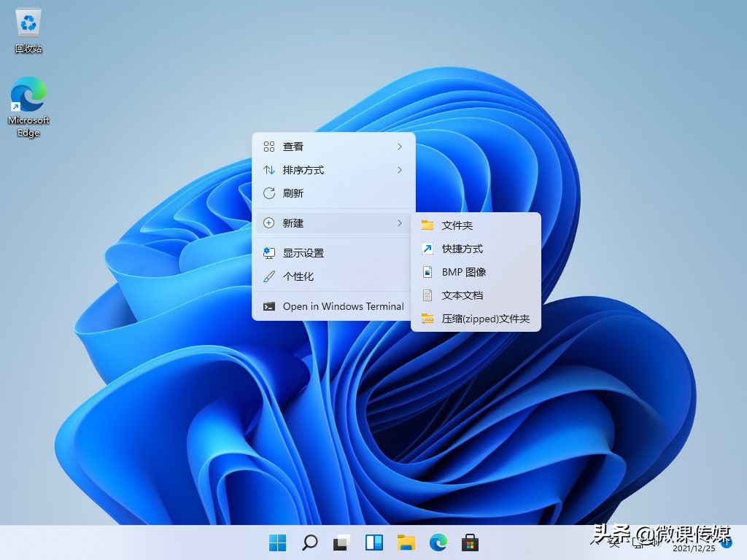Click Open in Windows Terminal
The height and width of the screenshot is (560, 747).
tap(344, 306)
